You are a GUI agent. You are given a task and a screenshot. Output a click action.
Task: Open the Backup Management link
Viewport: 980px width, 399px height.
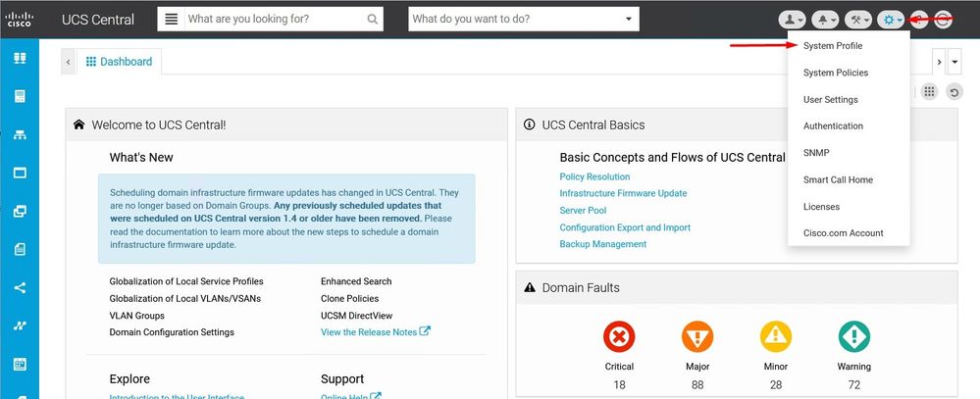[x=602, y=244]
